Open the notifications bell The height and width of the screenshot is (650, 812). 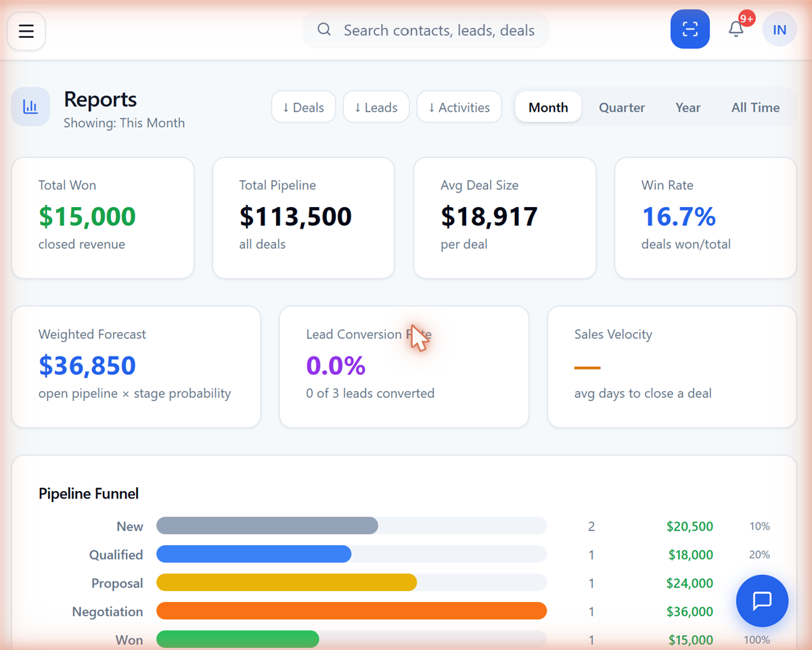point(736,29)
